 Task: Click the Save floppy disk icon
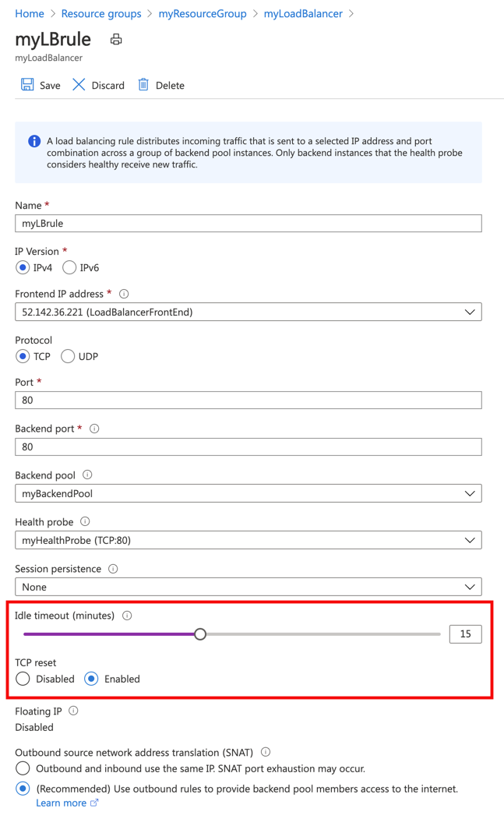click(27, 85)
